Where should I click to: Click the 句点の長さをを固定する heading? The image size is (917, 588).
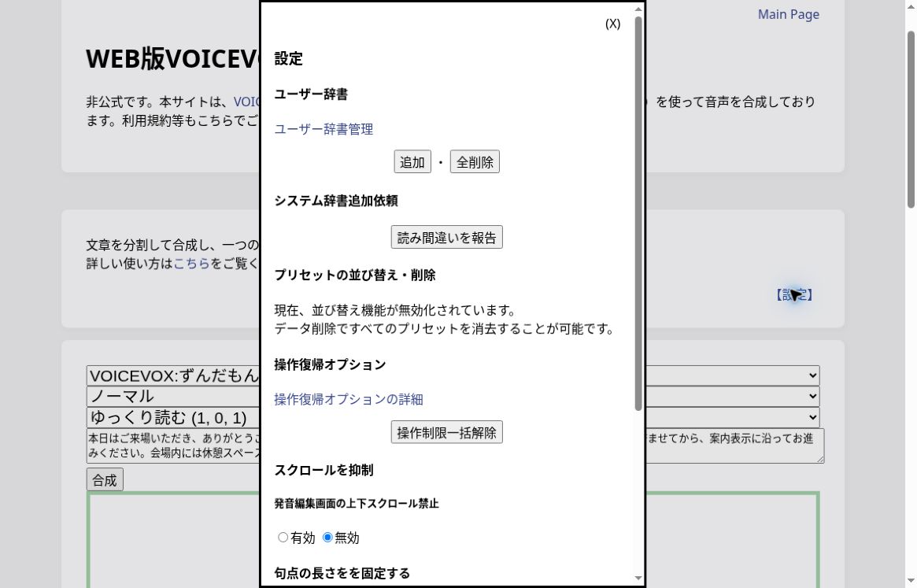342,573
